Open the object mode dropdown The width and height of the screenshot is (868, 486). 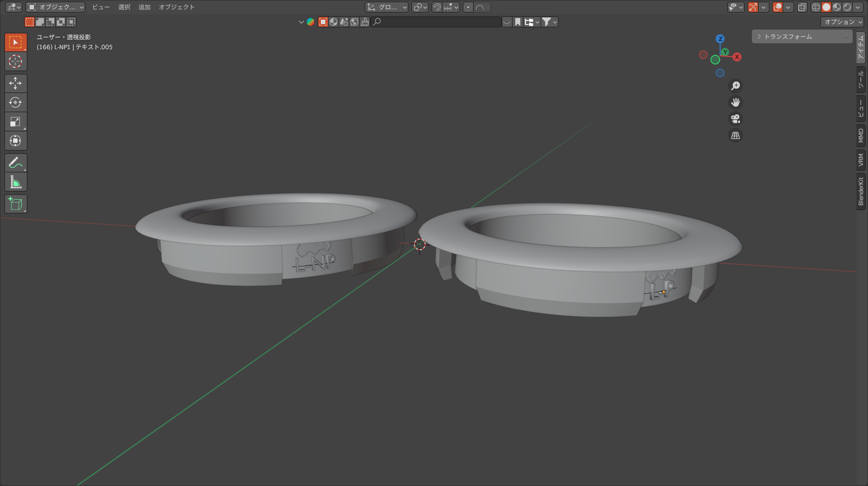[x=55, y=7]
